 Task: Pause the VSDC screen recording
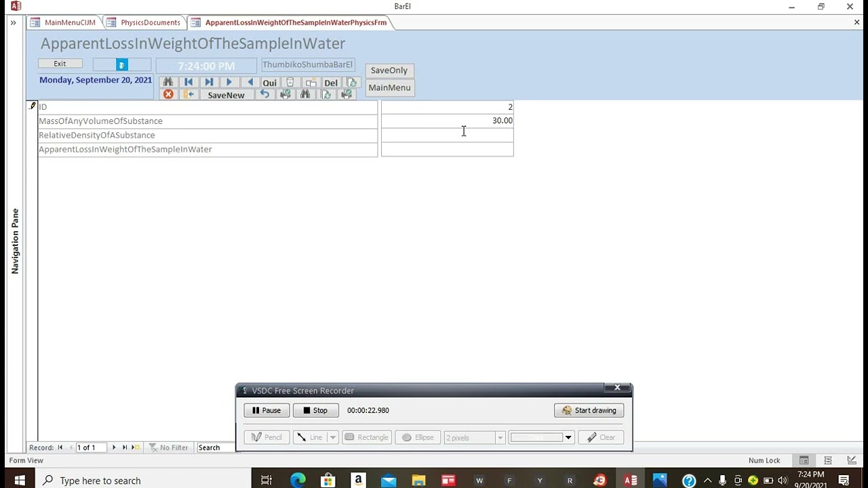(267, 410)
